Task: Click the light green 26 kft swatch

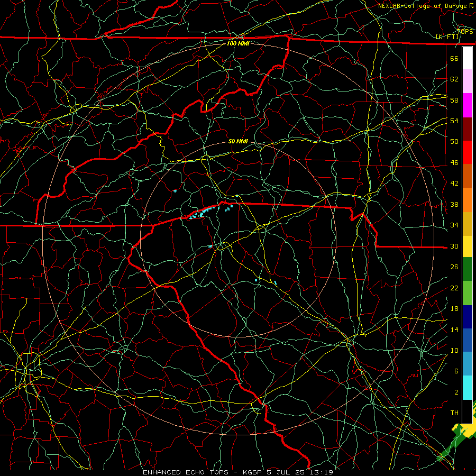Action: click(467, 293)
